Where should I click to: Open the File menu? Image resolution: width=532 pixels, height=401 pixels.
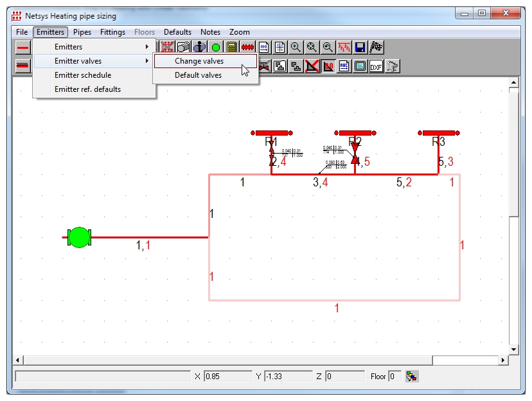(22, 32)
